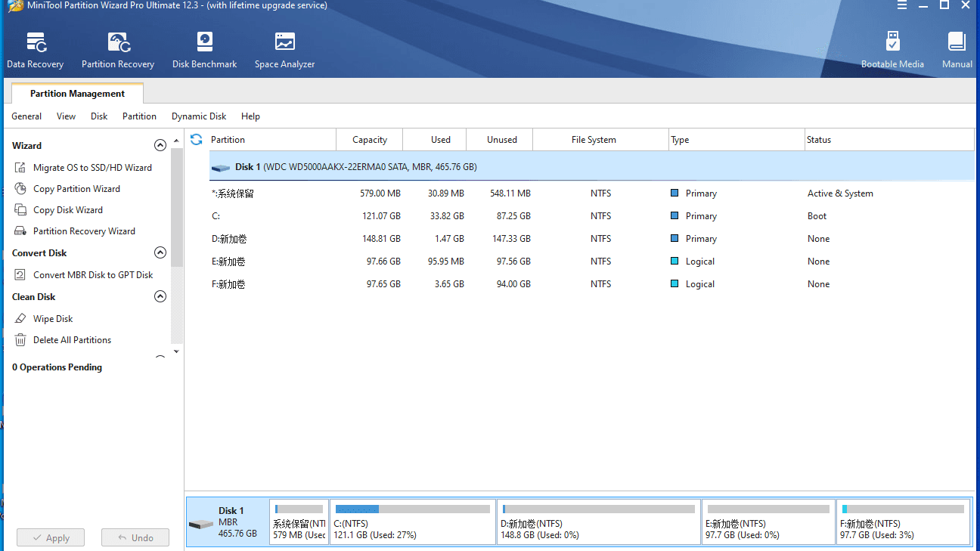Open the Dynamic Disk menu
The image size is (980, 551).
(199, 116)
